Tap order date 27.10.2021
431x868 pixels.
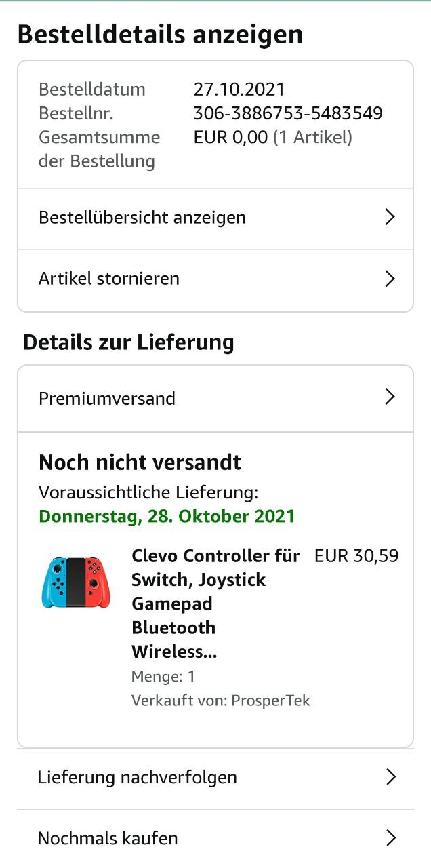point(239,90)
